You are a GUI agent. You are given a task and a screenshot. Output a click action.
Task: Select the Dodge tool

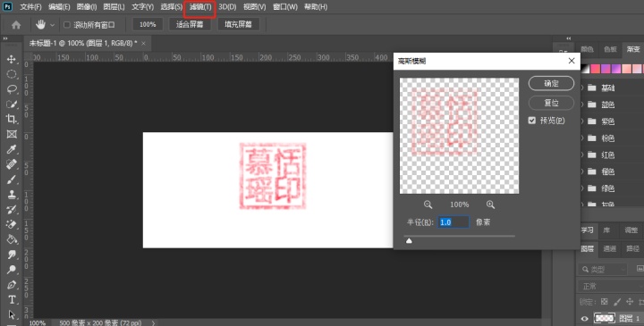click(12, 270)
